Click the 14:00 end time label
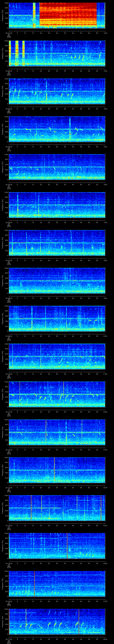Viewport: 114px width, 644px height. pyautogui.click(x=105, y=488)
